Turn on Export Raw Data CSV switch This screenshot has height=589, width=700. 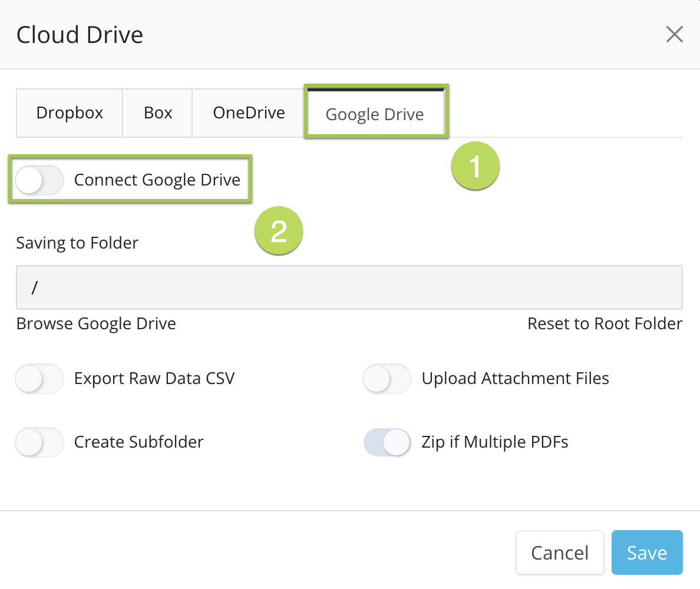click(x=39, y=379)
